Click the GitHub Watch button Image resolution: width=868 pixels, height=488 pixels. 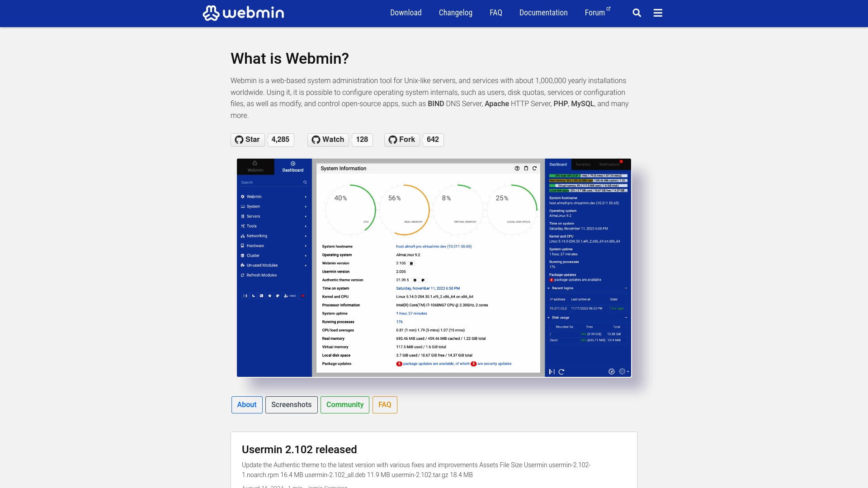[x=328, y=140]
